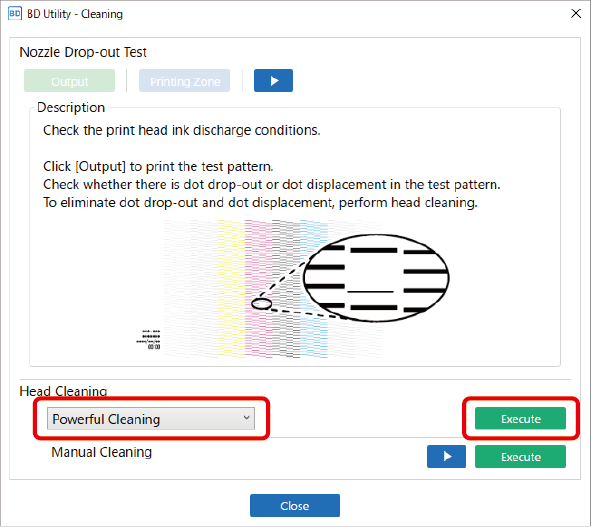Open the Powerful Cleaning dropdown arrow
The height and width of the screenshot is (527, 591).
pyautogui.click(x=247, y=418)
